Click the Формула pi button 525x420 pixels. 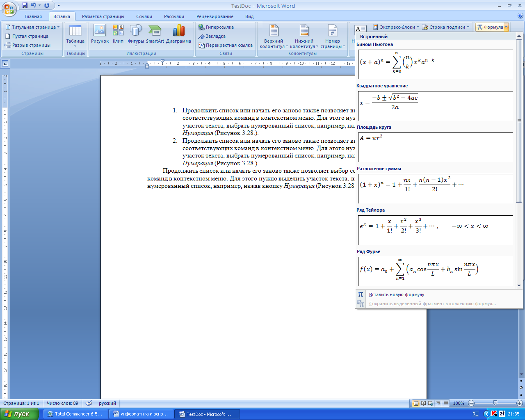pyautogui.click(x=490, y=27)
